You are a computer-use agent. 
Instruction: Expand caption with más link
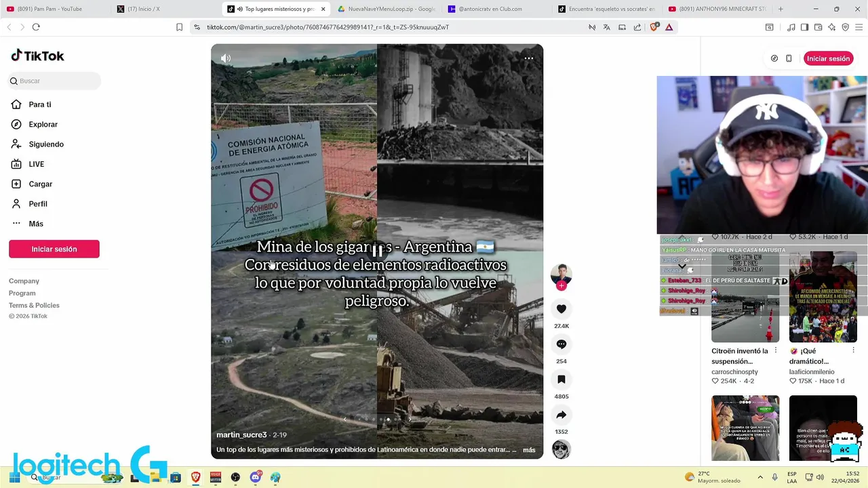click(x=529, y=450)
